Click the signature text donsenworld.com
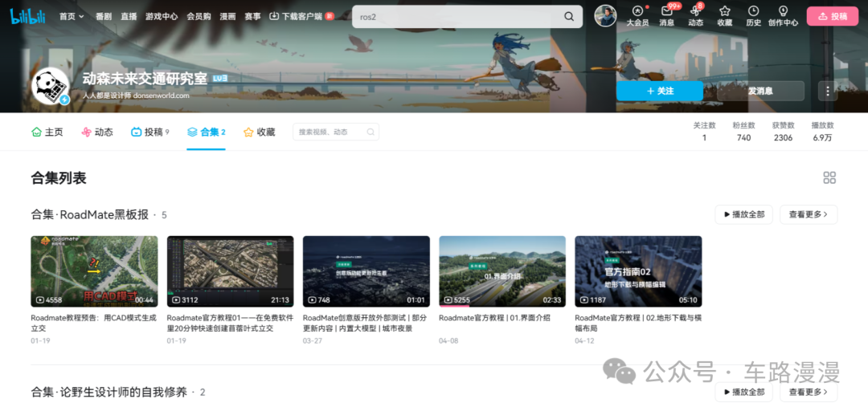This screenshot has height=407, width=868. [x=161, y=95]
